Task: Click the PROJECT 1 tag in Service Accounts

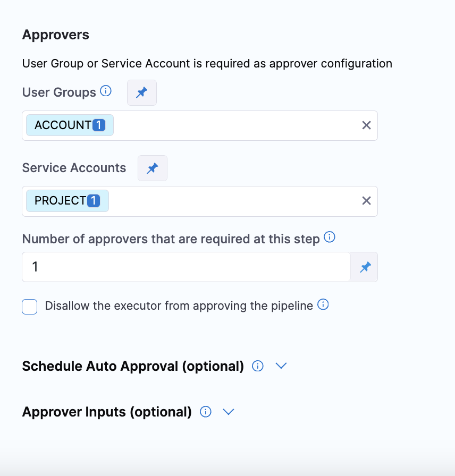Action: (68, 201)
